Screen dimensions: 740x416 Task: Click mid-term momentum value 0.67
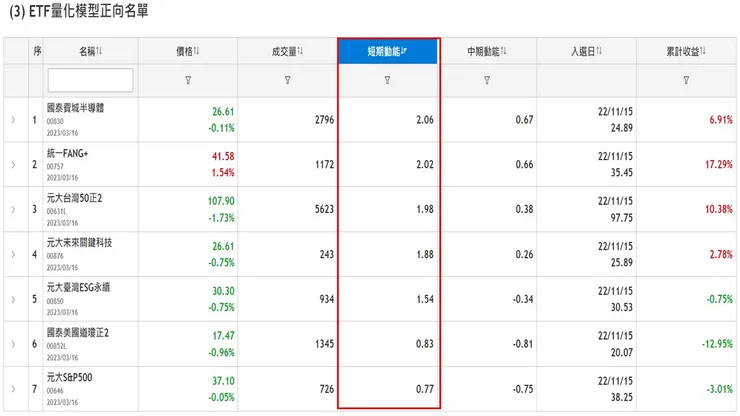(x=524, y=120)
